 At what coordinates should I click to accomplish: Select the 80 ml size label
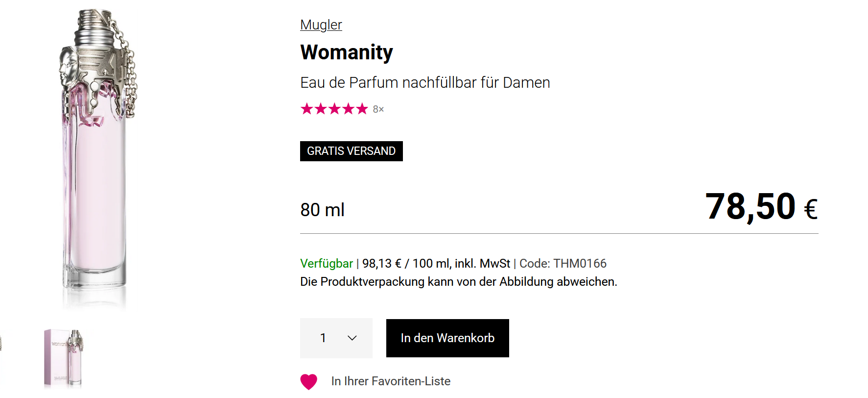322,210
